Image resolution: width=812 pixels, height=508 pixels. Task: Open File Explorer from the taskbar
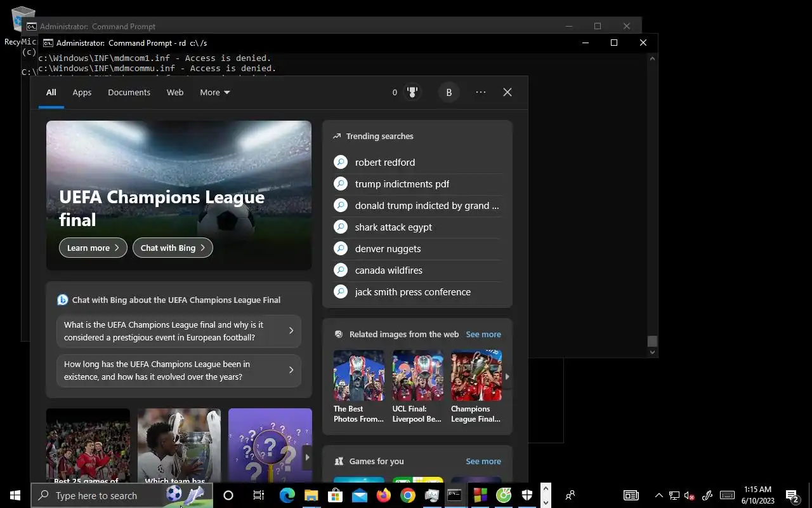tap(311, 495)
